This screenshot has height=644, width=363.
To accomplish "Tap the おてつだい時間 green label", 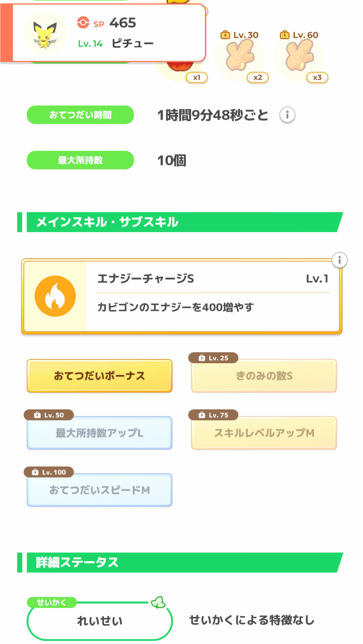I will pos(80,115).
